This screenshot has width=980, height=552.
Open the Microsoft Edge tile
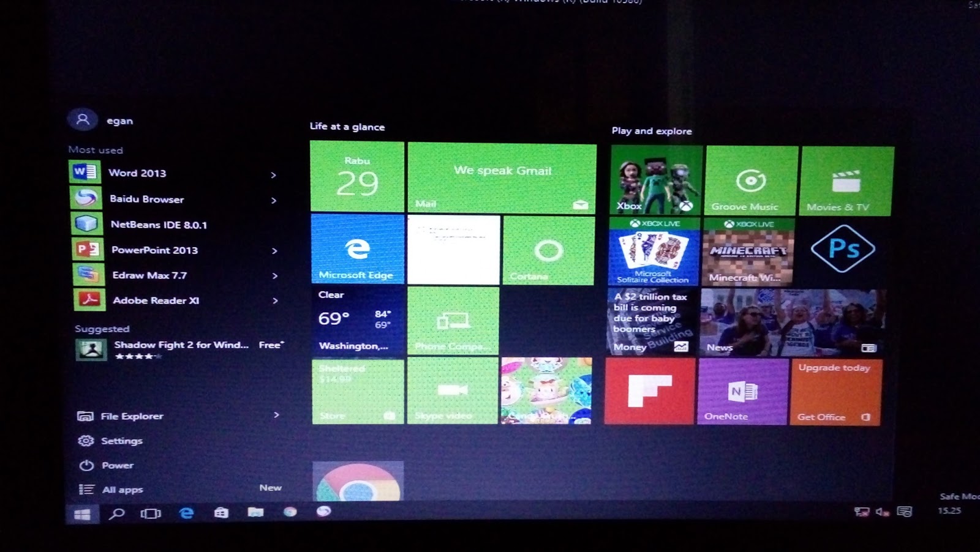(x=358, y=248)
